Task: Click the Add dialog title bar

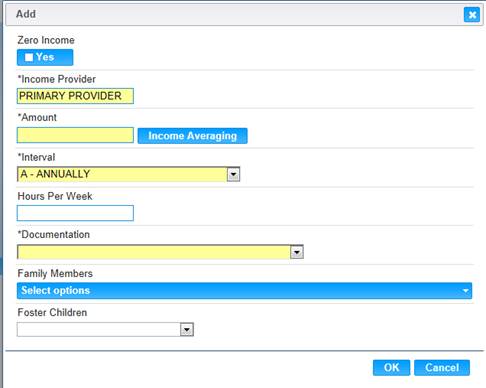Action: tap(233, 14)
